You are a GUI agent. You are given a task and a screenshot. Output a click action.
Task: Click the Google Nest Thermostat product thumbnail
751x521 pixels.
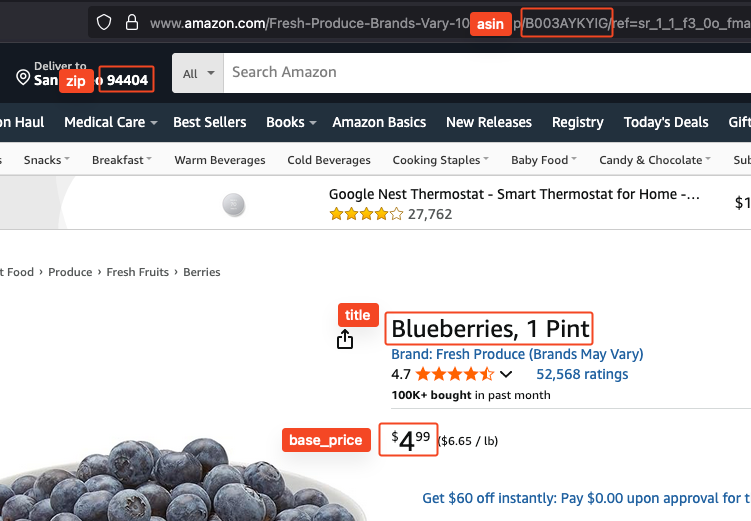(x=233, y=205)
